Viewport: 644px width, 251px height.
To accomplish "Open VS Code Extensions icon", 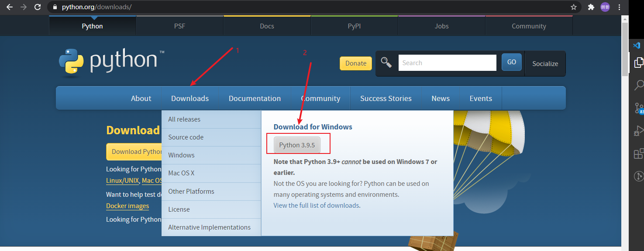I will (x=639, y=153).
